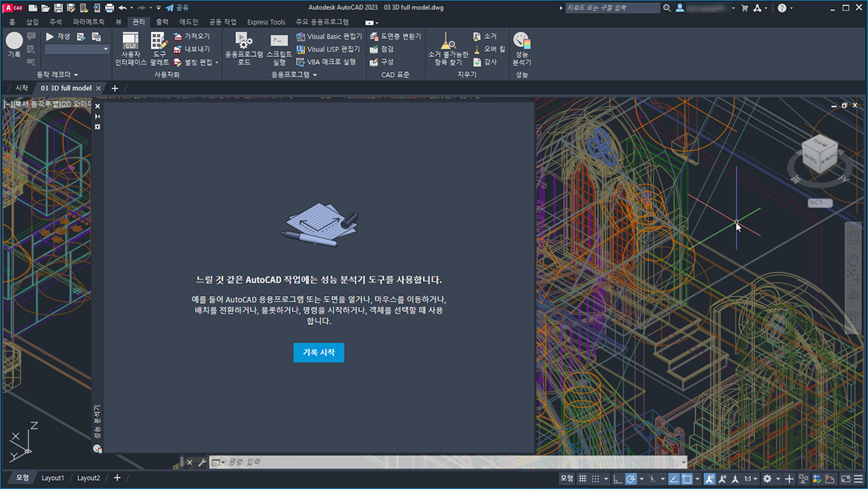
Task: Click the ViewCube in the drawing viewport
Action: pos(820,155)
